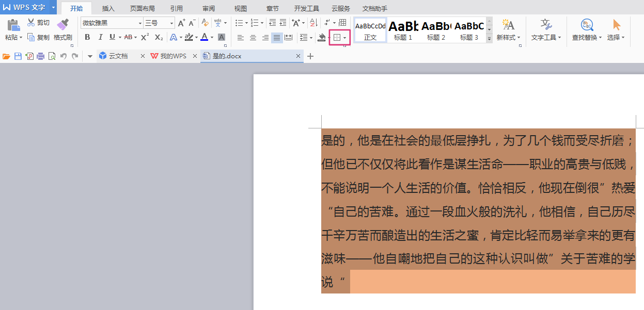Click the Copy (复制) button
Viewport: 644px width, 310px height.
pos(38,37)
